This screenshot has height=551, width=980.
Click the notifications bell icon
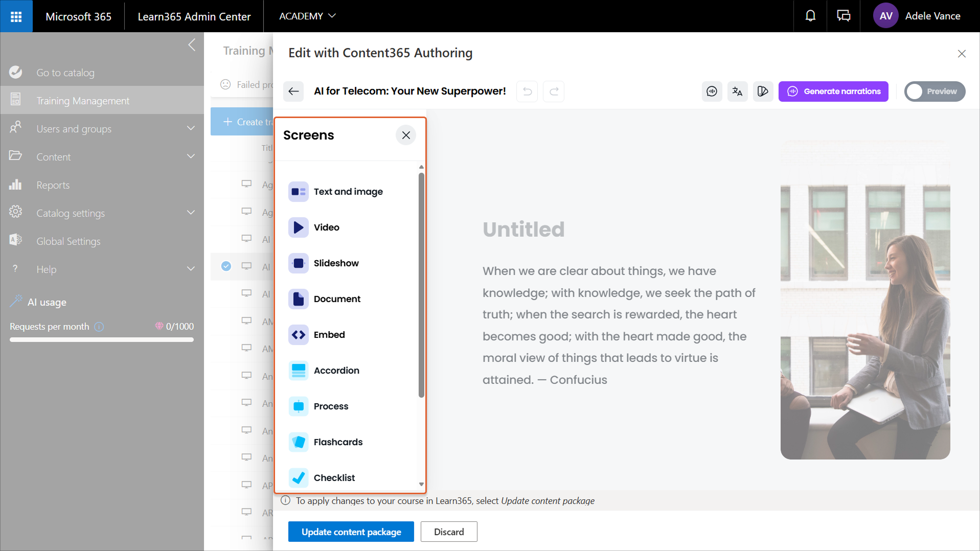[810, 16]
